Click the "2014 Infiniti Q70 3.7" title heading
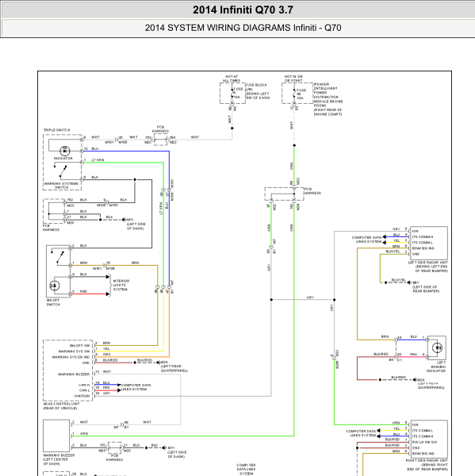Screen dimensions: 475x476 [243, 10]
